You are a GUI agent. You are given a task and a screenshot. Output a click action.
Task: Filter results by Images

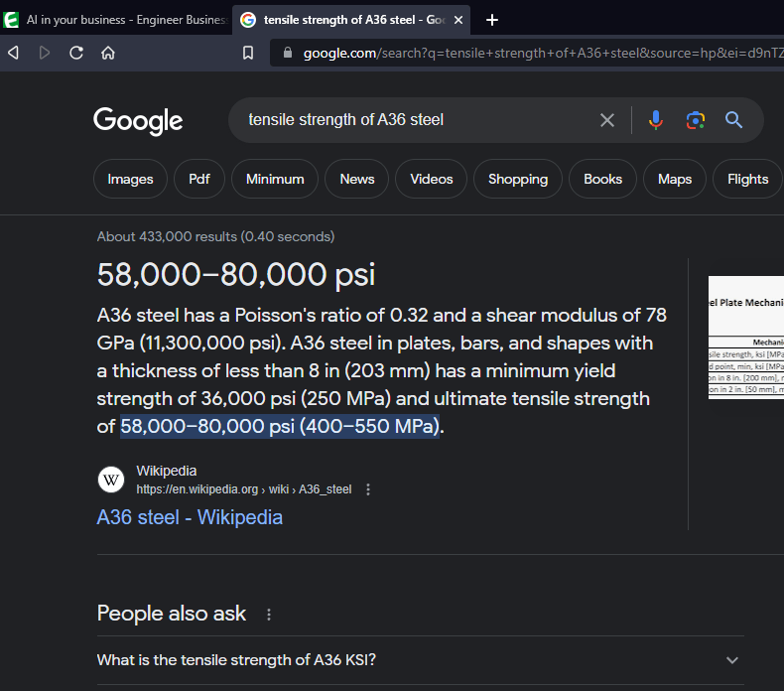[x=130, y=179]
